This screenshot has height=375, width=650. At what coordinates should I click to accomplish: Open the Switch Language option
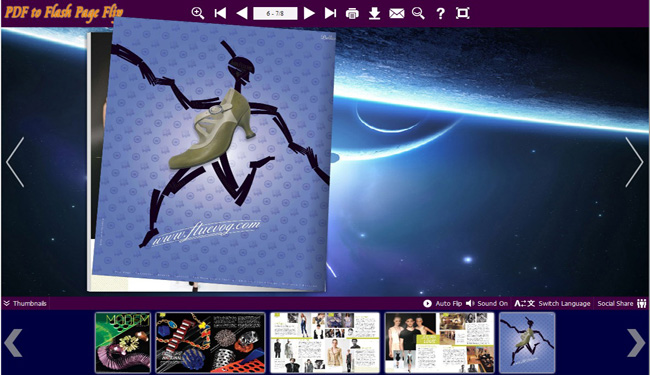[x=552, y=303]
